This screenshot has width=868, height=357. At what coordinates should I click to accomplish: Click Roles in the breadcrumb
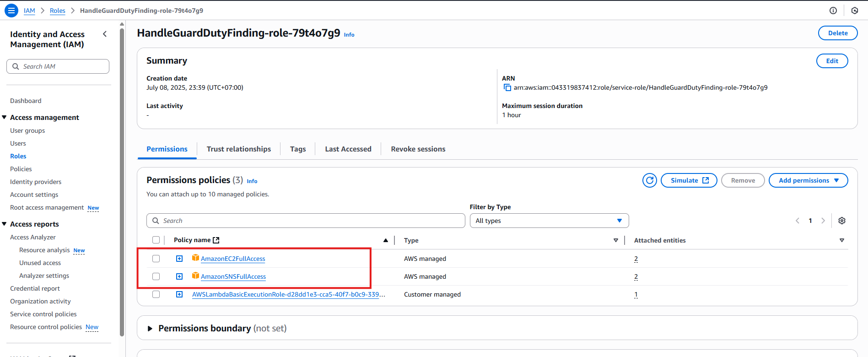pyautogui.click(x=58, y=11)
